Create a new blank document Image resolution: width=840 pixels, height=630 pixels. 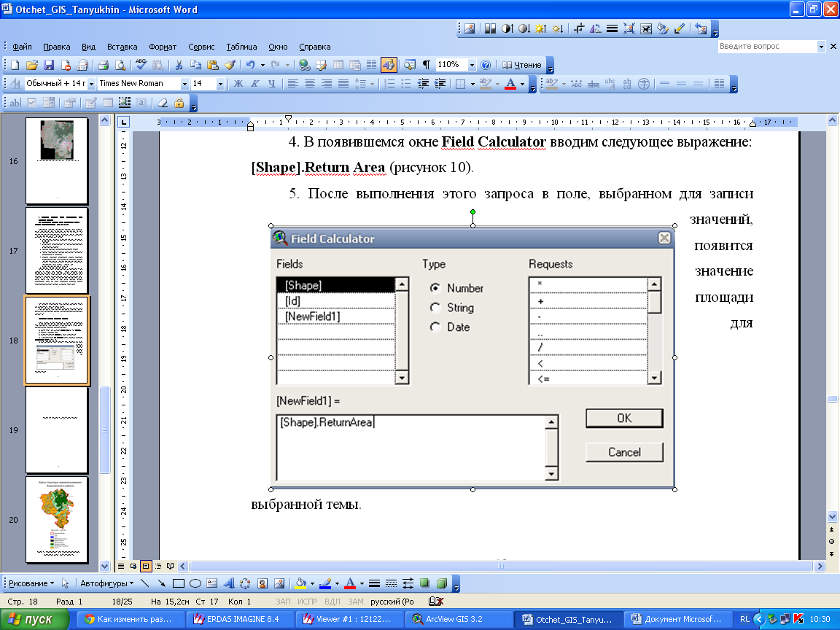click(15, 65)
